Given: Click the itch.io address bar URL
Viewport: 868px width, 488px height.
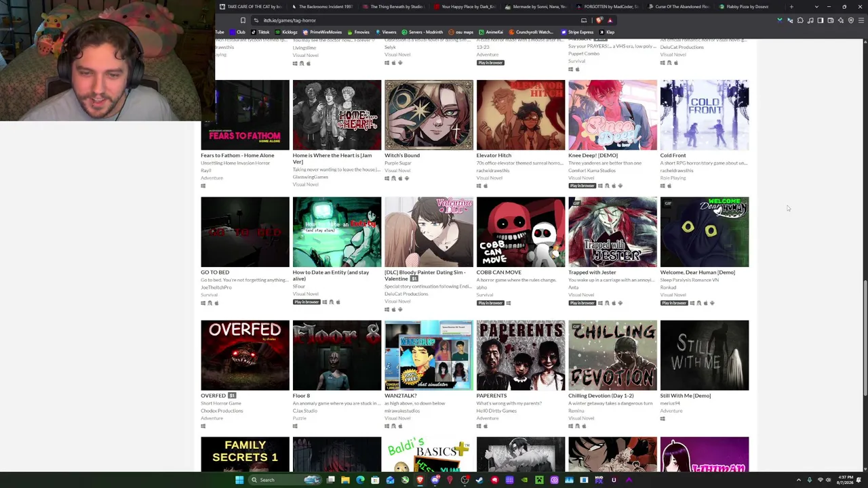Looking at the screenshot, I should 290,20.
